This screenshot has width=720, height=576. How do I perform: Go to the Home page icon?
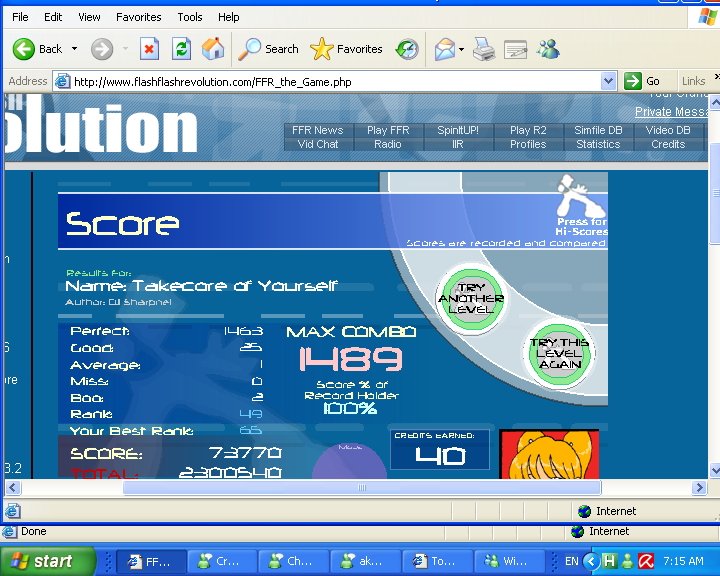point(213,49)
